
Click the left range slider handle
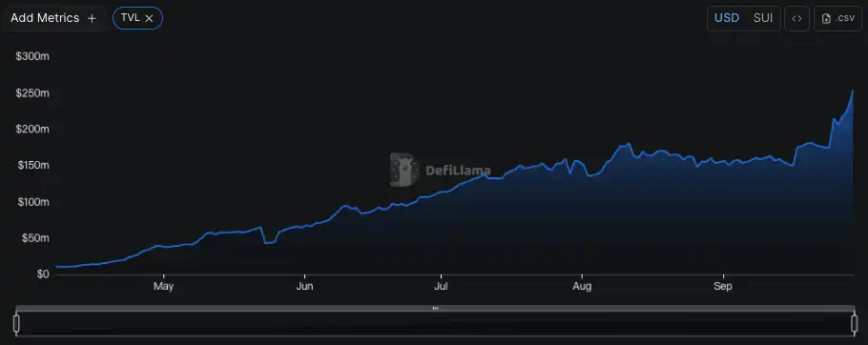click(x=16, y=323)
